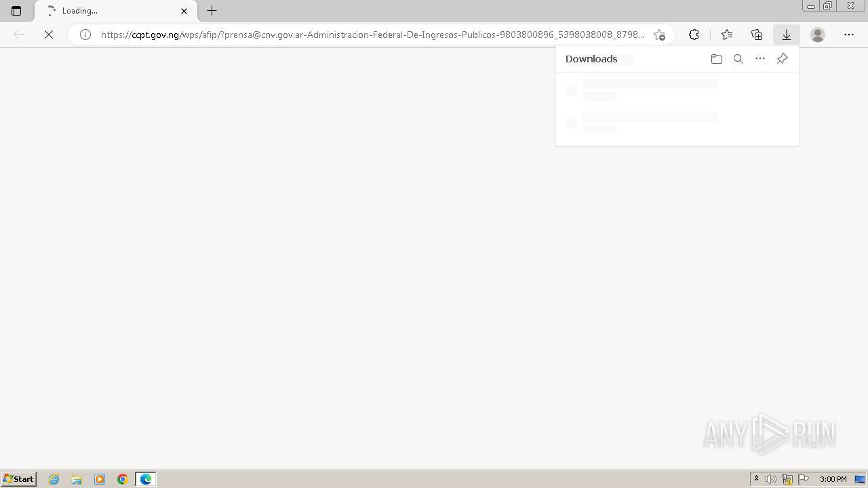Pin the Downloads panel
868x488 pixels.
pyautogui.click(x=782, y=59)
